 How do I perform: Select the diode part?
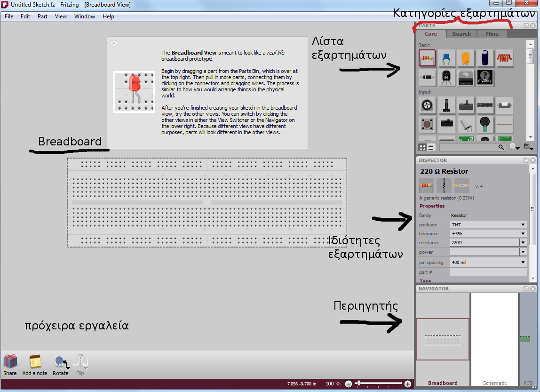pyautogui.click(x=427, y=77)
